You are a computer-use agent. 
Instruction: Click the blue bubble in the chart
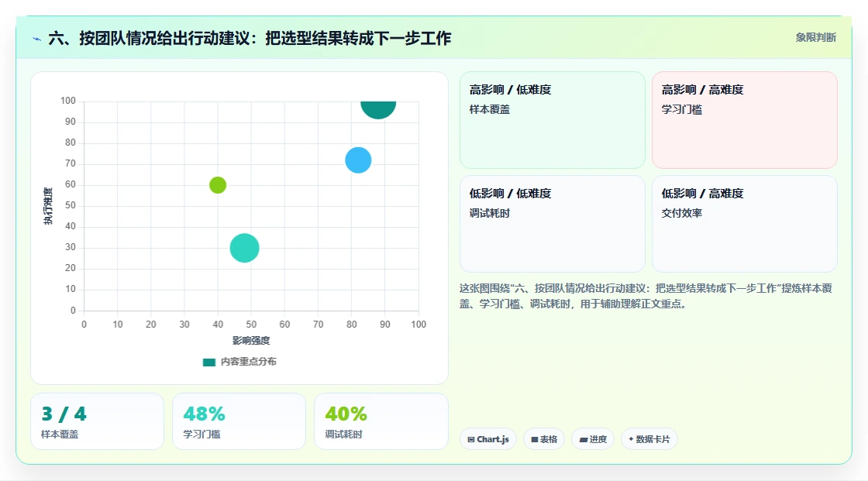(x=358, y=160)
